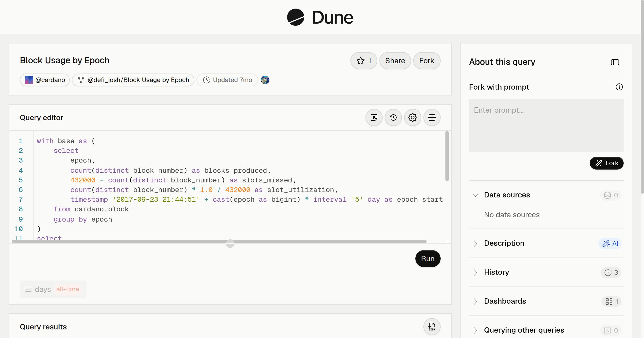Click the user avatar next to Updated 7mo
The width and height of the screenshot is (644, 338).
click(265, 80)
